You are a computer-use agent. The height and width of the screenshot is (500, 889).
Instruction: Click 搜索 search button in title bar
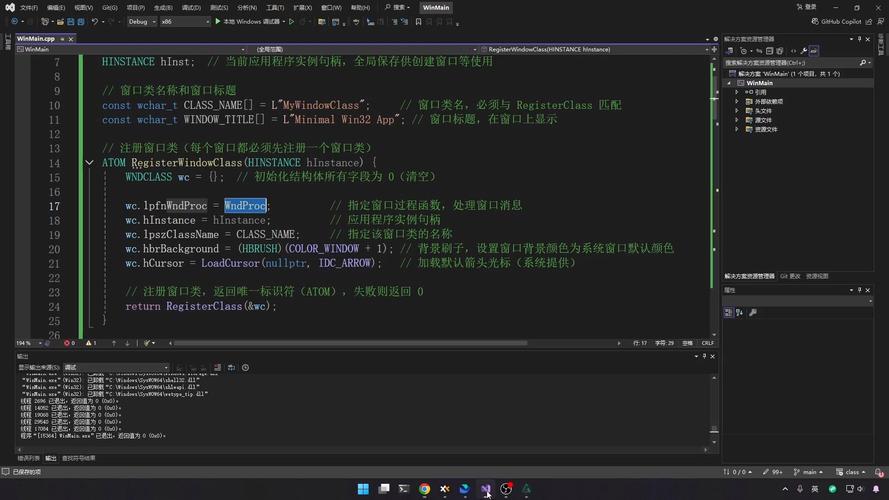point(397,7)
